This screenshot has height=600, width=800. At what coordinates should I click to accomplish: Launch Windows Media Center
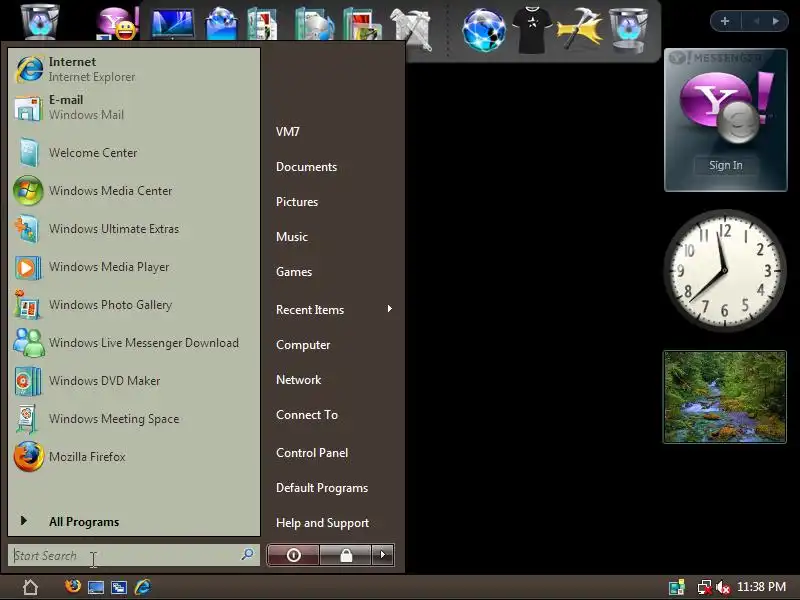[134, 190]
